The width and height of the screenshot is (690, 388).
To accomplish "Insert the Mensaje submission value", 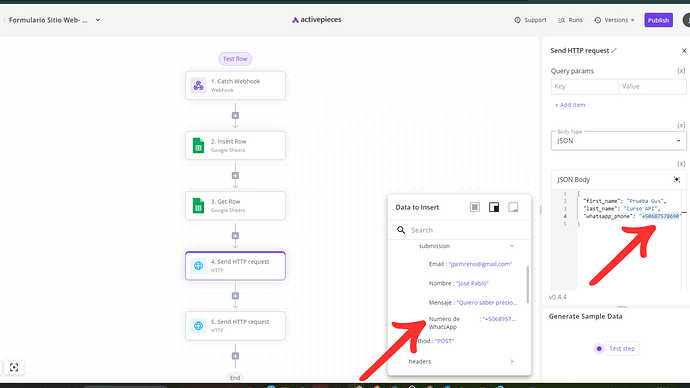I will (473, 303).
